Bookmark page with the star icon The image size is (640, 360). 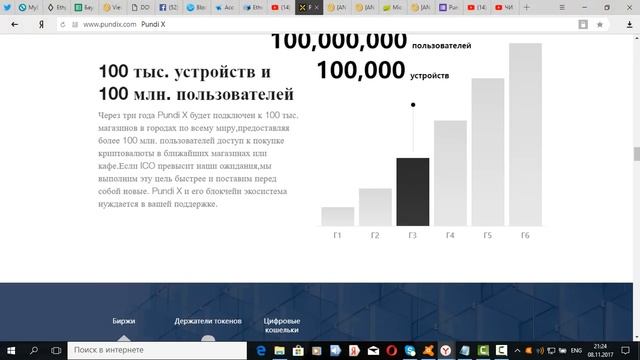click(x=600, y=24)
